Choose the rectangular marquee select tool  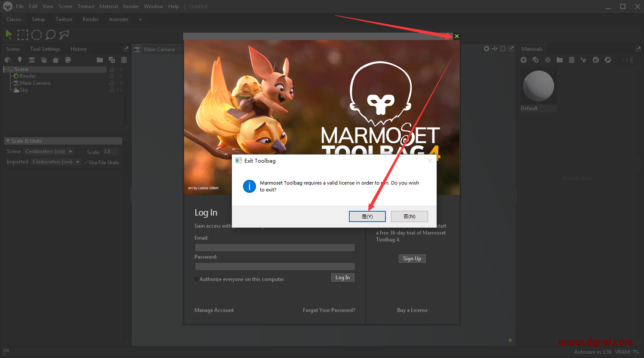point(23,34)
